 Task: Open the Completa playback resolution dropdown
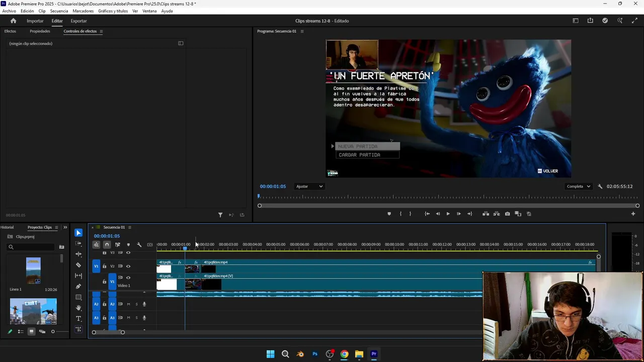(x=579, y=187)
